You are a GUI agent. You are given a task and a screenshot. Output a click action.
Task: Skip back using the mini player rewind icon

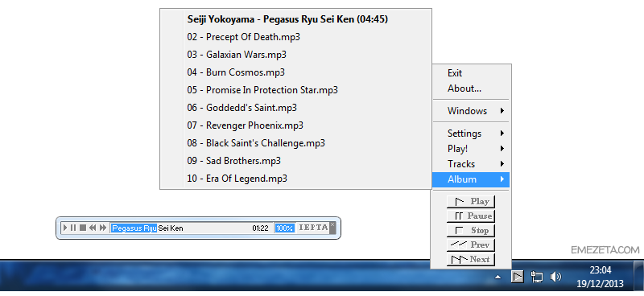[x=93, y=228]
